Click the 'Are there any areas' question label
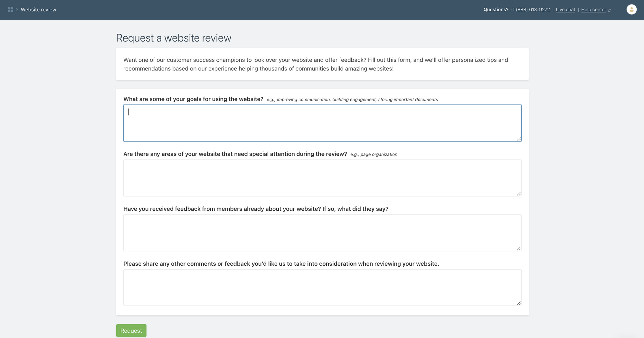 235,154
